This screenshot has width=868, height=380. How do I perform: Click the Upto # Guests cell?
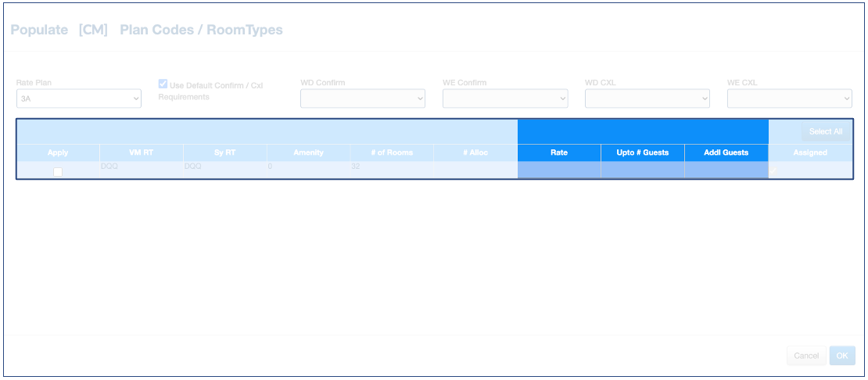click(x=642, y=170)
